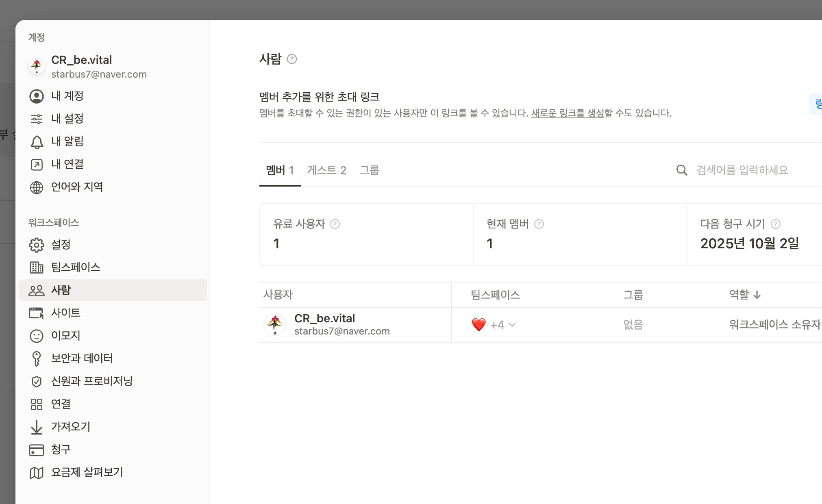This screenshot has width=822, height=504.
Task: Click the bell icon for 내 알림
Action: (37, 142)
